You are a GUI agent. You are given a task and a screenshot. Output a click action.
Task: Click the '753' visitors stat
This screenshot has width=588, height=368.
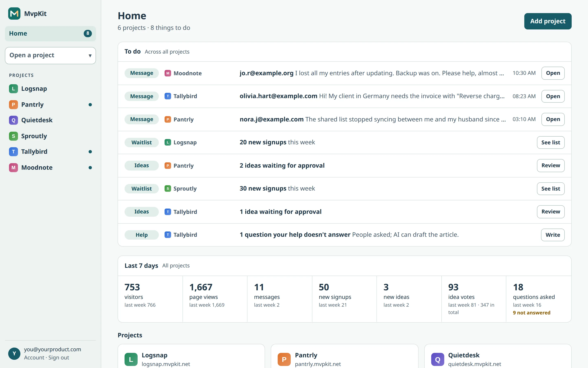pyautogui.click(x=132, y=287)
